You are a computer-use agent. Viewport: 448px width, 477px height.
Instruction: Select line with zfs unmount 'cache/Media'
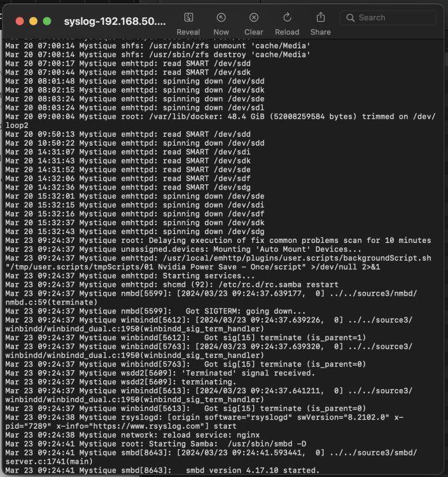[158, 46]
